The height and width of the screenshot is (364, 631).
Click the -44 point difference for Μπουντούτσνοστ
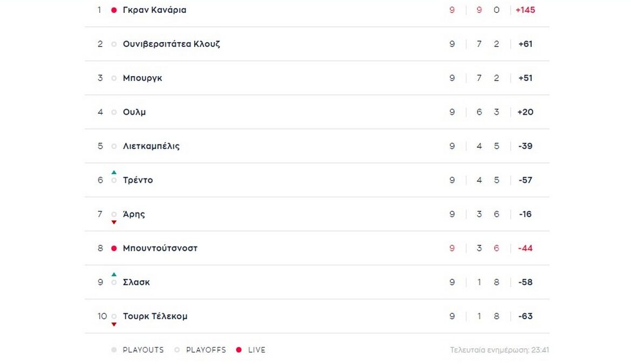525,249
